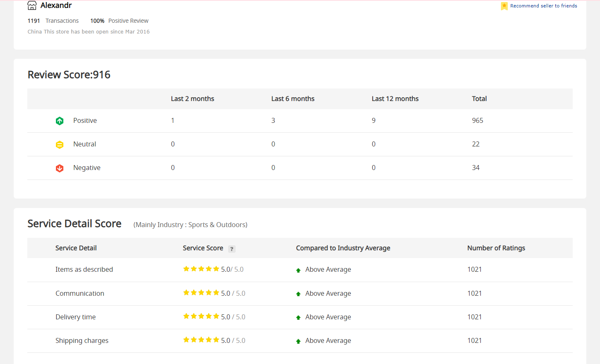
Task: Click the yellow Neutral feedback icon
Action: (60, 144)
